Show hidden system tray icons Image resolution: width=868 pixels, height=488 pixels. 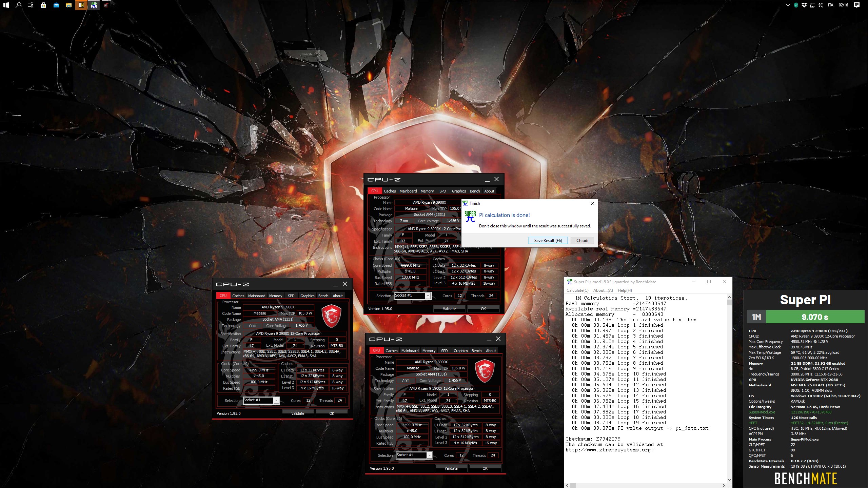[788, 5]
